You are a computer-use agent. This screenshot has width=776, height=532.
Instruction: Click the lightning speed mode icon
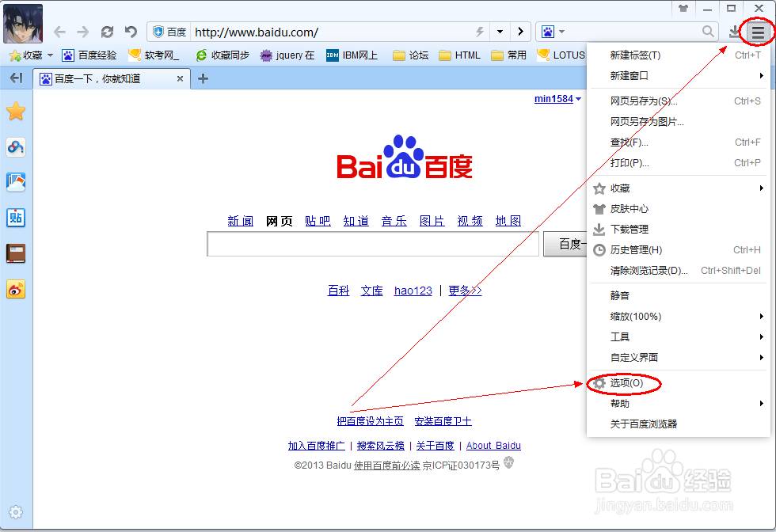click(480, 32)
